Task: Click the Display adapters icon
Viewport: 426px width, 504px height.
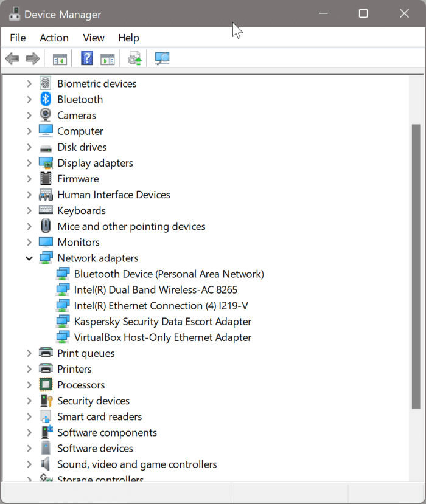Action: 46,163
